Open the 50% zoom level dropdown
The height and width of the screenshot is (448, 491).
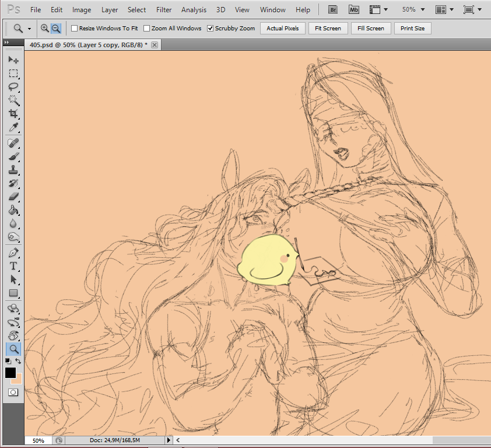tap(413, 10)
